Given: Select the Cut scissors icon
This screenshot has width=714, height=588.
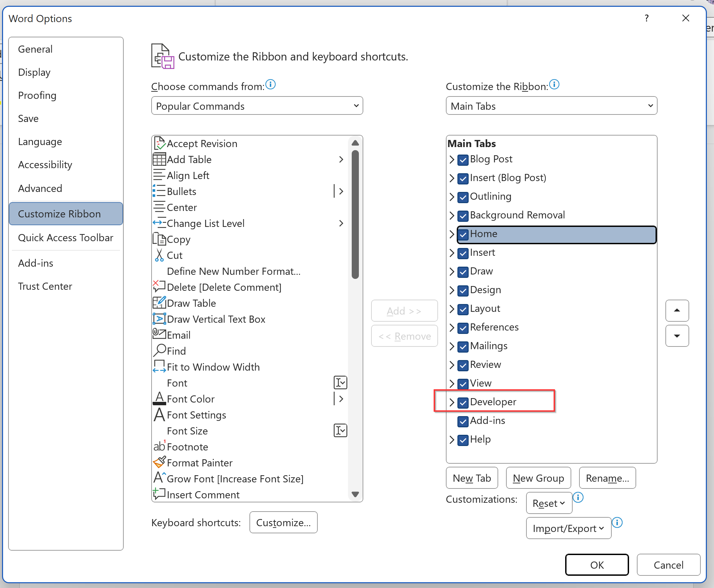Looking at the screenshot, I should (x=159, y=255).
